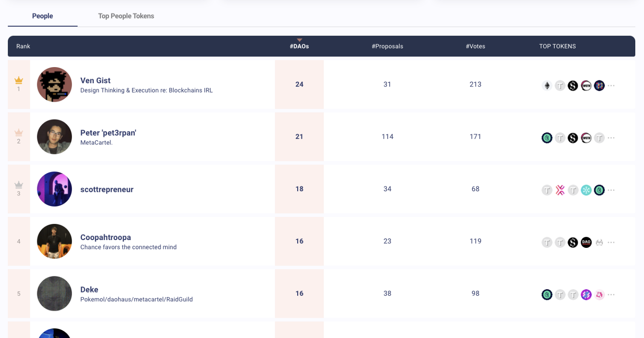
Task: Open the Top People Tokens tab
Action: tap(126, 16)
